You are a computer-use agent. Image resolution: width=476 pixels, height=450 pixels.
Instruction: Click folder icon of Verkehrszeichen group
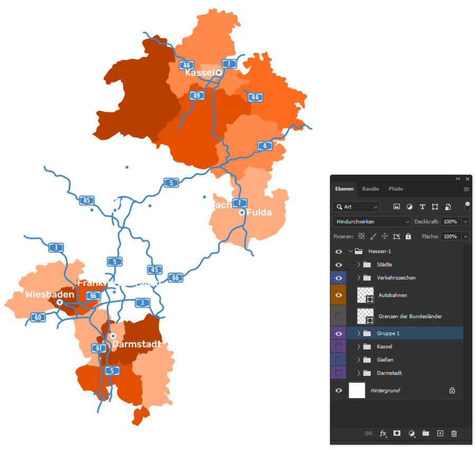[367, 278]
